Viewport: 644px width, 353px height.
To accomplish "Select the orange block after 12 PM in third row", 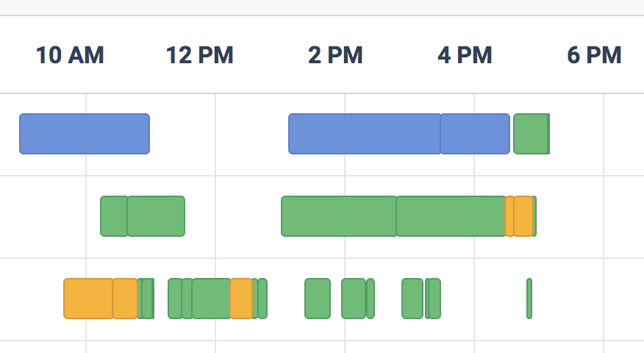I will (240, 299).
